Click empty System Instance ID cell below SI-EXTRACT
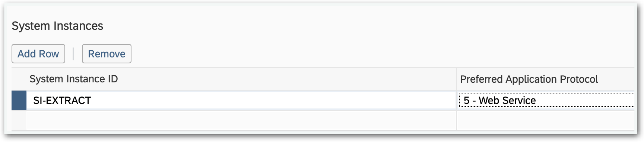This screenshot has height=142, width=644. point(241,120)
